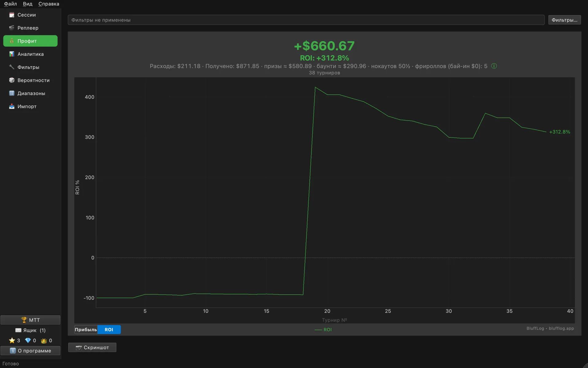588x368 pixels.
Task: Take a Скриншот of the chart
Action: tap(92, 347)
